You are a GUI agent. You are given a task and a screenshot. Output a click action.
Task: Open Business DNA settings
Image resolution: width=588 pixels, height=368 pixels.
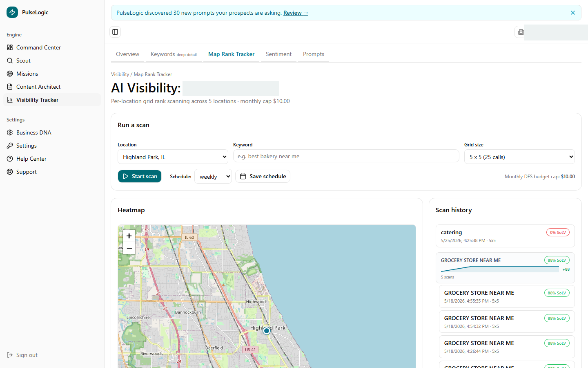coord(52,132)
